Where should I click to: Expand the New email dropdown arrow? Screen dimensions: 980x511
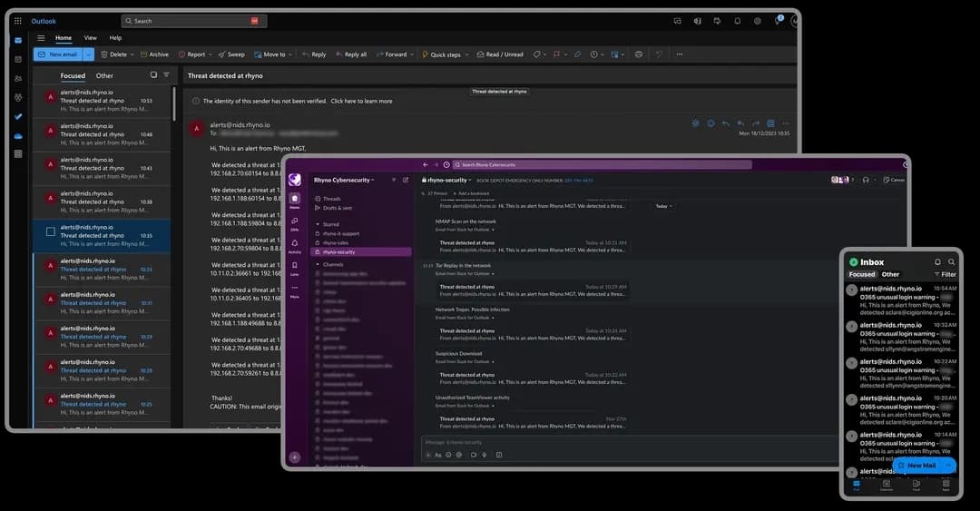(88, 54)
